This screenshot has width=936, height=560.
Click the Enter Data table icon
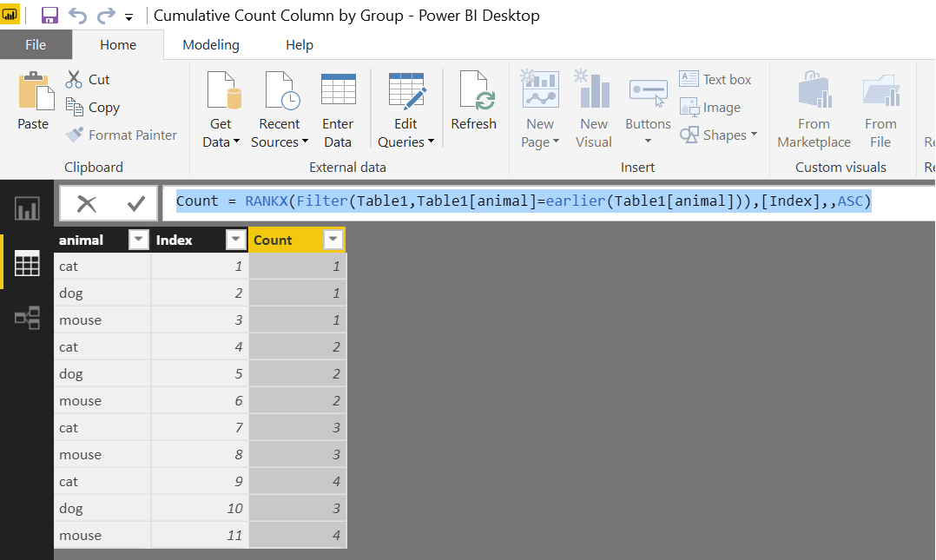tap(339, 89)
